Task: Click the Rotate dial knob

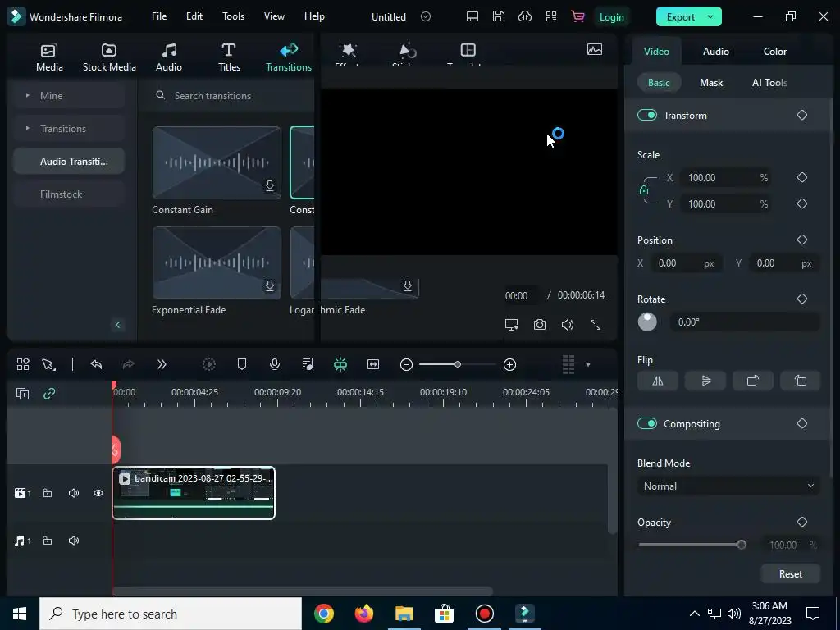Action: click(647, 322)
